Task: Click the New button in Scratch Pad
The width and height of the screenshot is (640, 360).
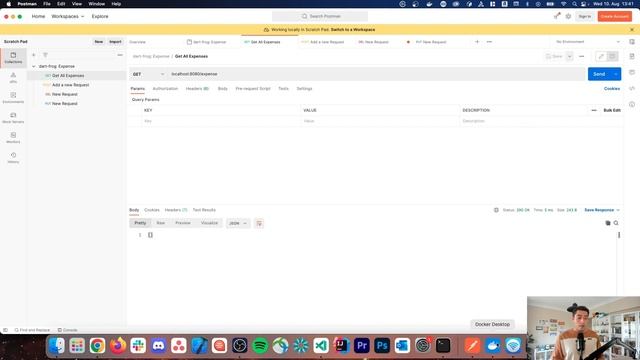Action: click(x=99, y=42)
